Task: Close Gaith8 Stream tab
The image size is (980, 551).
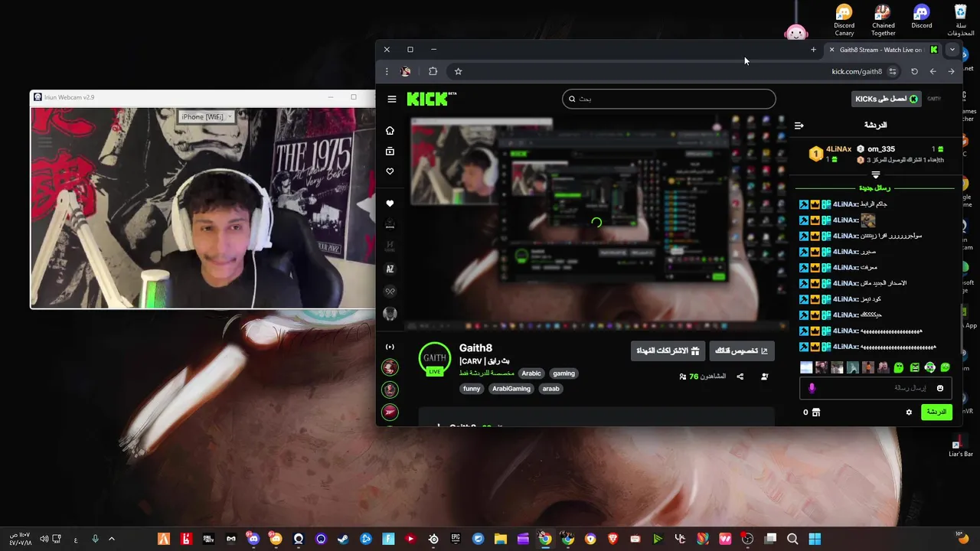Action: [x=831, y=50]
